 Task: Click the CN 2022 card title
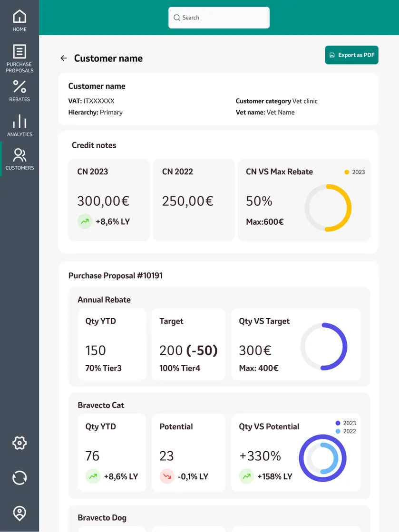tap(177, 171)
